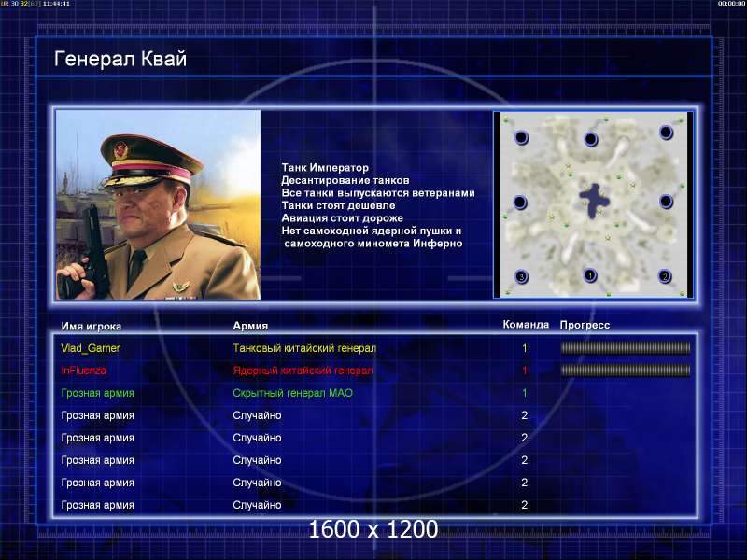The width and height of the screenshot is (747, 560).
Task: Click the "Команда" column header
Action: 526,326
